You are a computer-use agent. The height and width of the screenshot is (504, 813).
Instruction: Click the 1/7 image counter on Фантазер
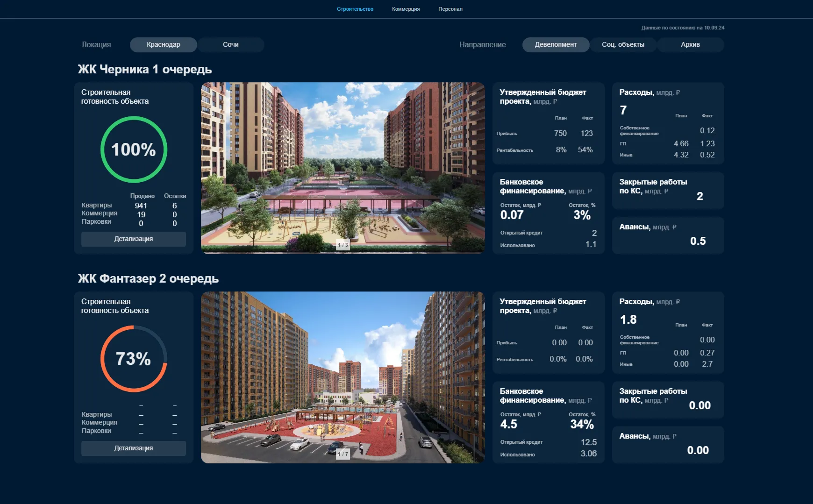point(343,454)
